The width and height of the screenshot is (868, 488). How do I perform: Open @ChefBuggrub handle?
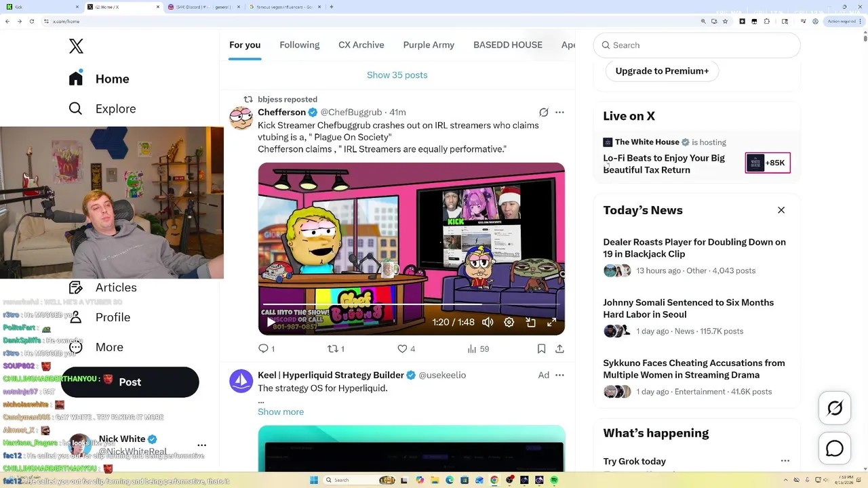pos(351,113)
